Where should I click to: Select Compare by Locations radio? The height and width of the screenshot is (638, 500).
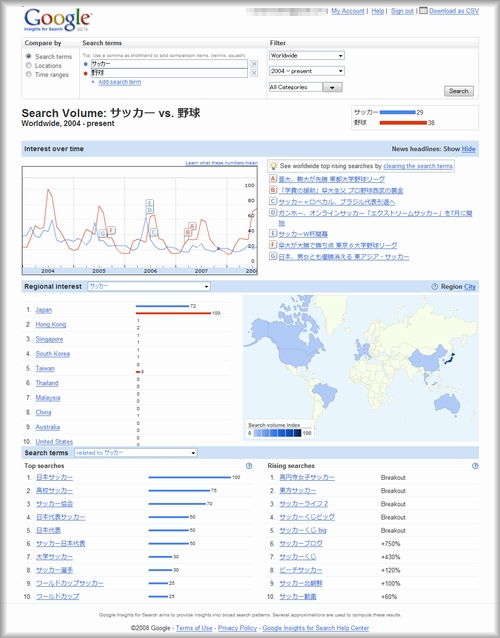pyautogui.click(x=28, y=65)
